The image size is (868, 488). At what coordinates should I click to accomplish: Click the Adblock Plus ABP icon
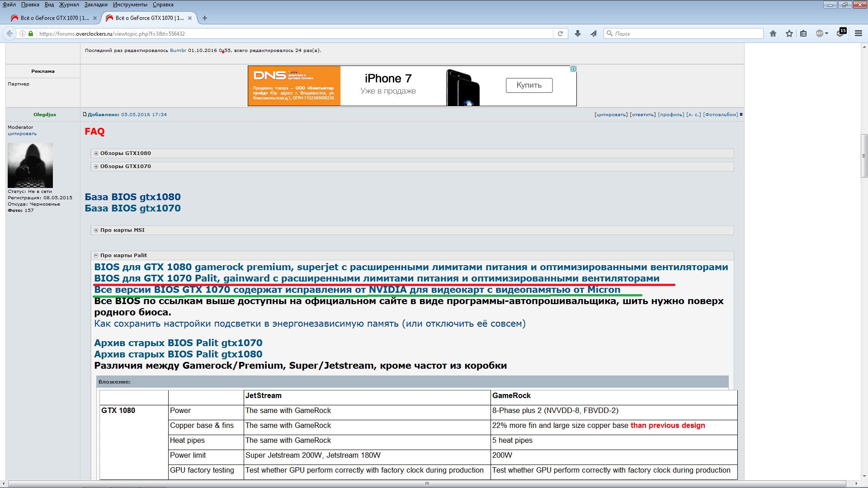click(x=821, y=33)
